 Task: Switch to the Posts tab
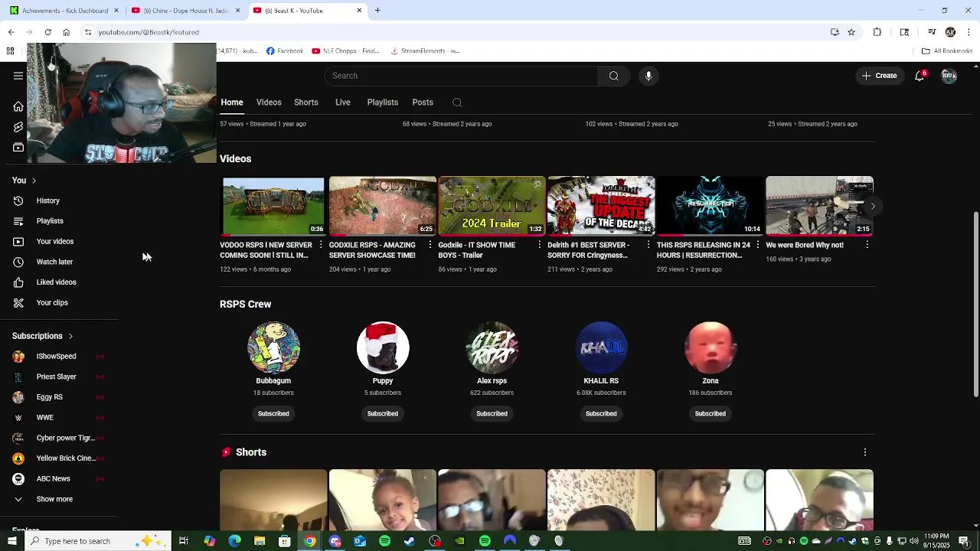pos(423,103)
